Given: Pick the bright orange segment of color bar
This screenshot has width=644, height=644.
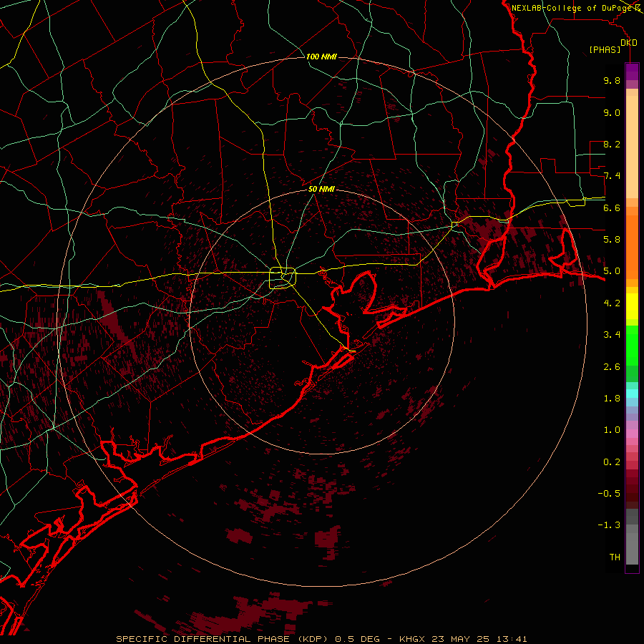Looking at the screenshot, I should tap(632, 247).
